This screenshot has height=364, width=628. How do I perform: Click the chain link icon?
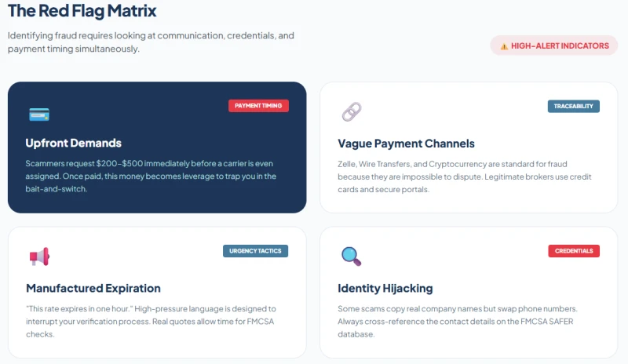click(351, 112)
